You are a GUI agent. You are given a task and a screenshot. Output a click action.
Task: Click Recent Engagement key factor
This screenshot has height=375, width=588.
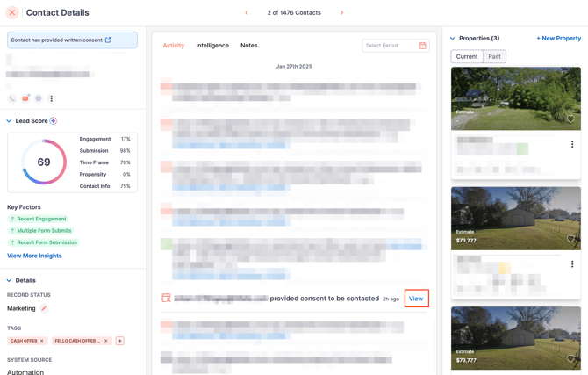(38, 219)
